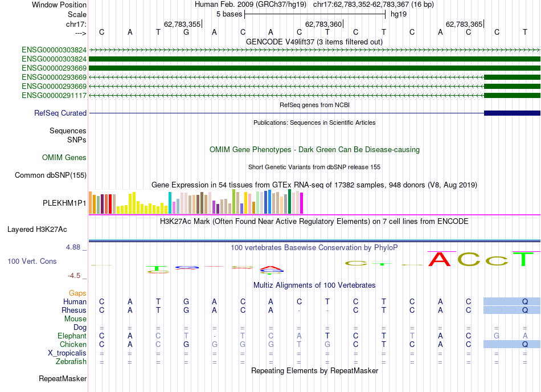The width and height of the screenshot is (541, 392).
Task: Select the ENSG00000291117 gene label
Action: tap(54, 96)
